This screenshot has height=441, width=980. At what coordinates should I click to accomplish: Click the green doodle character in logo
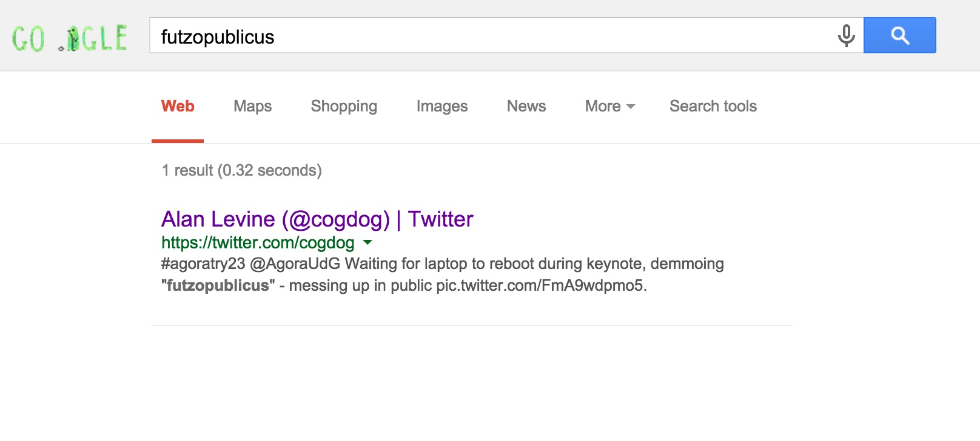[x=72, y=39]
